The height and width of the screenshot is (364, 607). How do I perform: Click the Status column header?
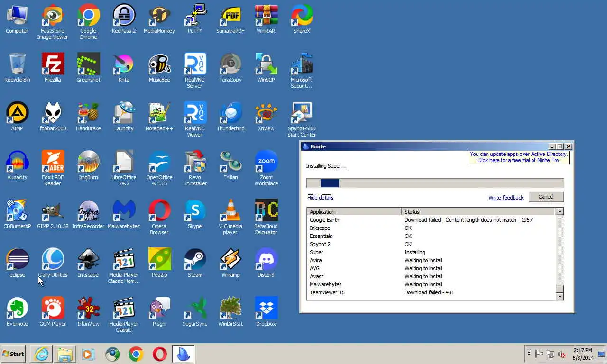(x=478, y=212)
